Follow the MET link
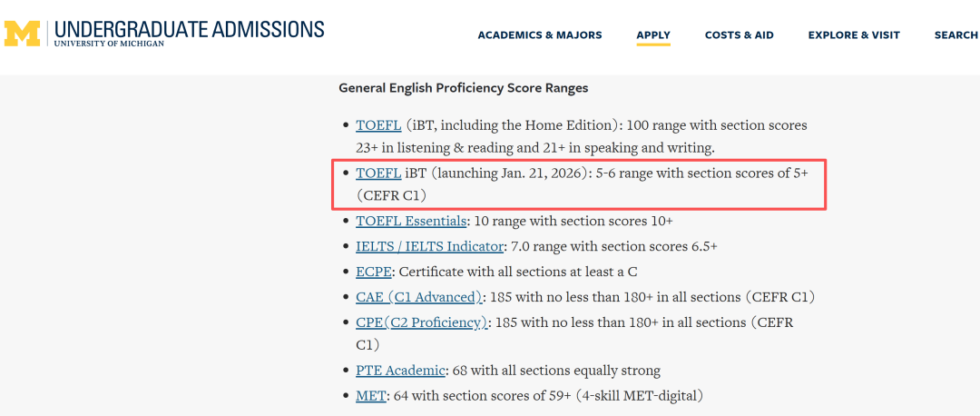The width and height of the screenshot is (980, 416). [371, 396]
